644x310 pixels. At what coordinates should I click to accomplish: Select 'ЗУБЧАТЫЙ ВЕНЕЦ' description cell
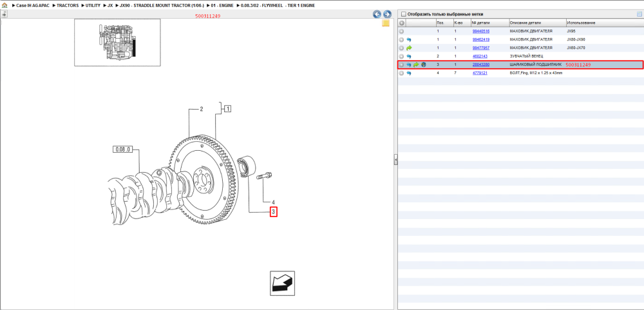tap(526, 56)
